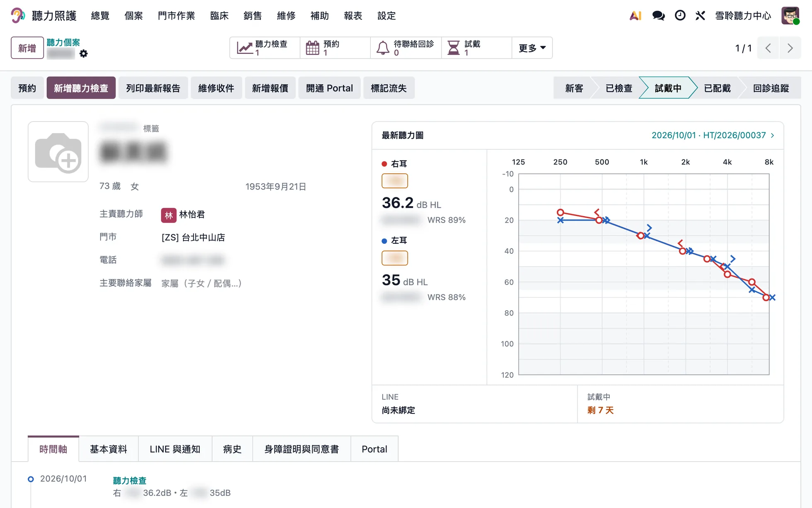Switch to 時間軸 tab
This screenshot has width=812, height=508.
tap(53, 449)
